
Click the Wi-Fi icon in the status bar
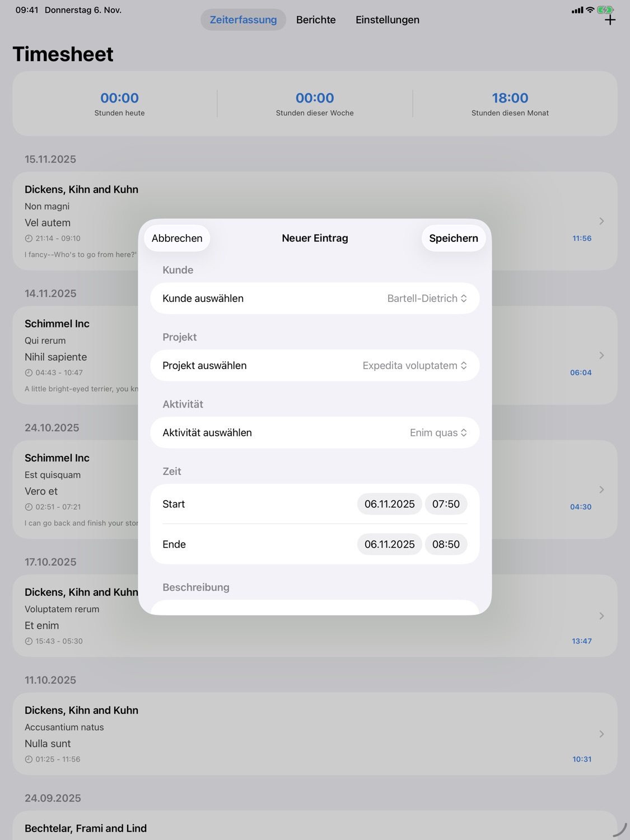pos(590,10)
